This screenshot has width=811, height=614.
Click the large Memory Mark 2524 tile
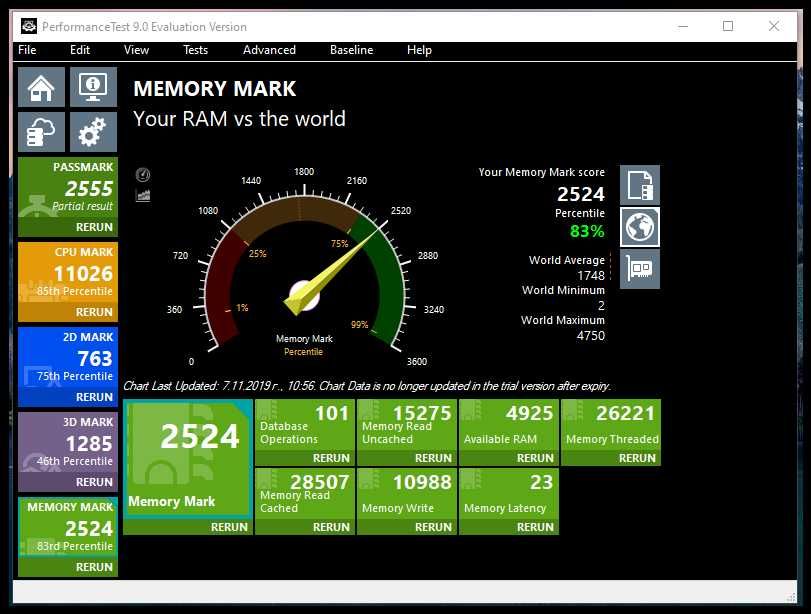[188, 459]
